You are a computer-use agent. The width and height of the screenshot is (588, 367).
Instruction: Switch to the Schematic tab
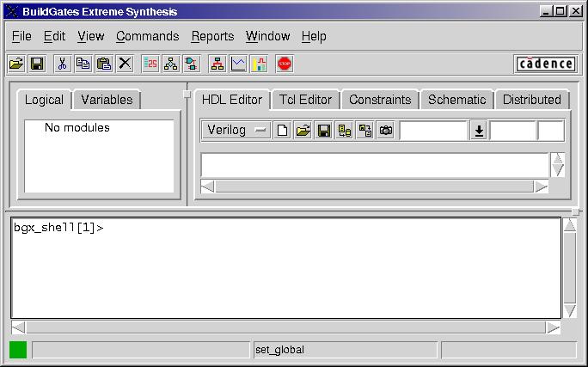click(x=457, y=100)
